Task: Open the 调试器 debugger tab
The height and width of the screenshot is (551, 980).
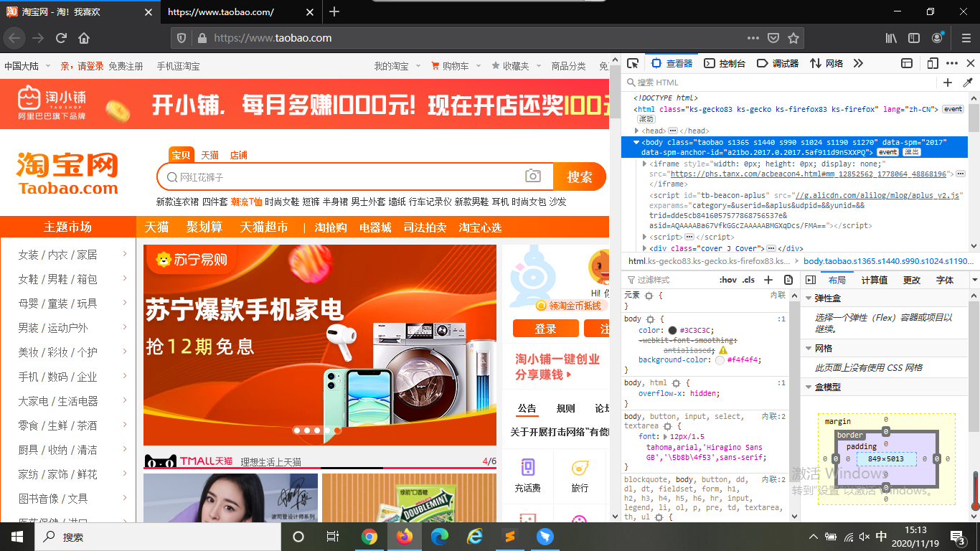Action: pyautogui.click(x=778, y=63)
